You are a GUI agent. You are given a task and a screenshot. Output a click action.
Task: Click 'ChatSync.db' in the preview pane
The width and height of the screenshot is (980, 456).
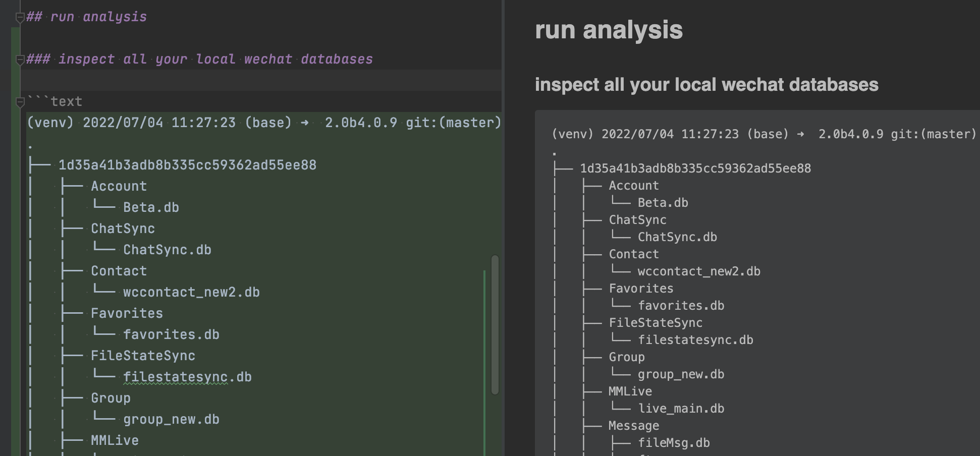tap(677, 237)
